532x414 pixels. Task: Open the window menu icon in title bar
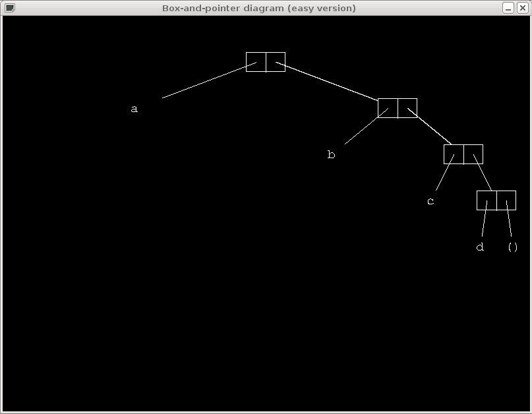click(x=10, y=8)
